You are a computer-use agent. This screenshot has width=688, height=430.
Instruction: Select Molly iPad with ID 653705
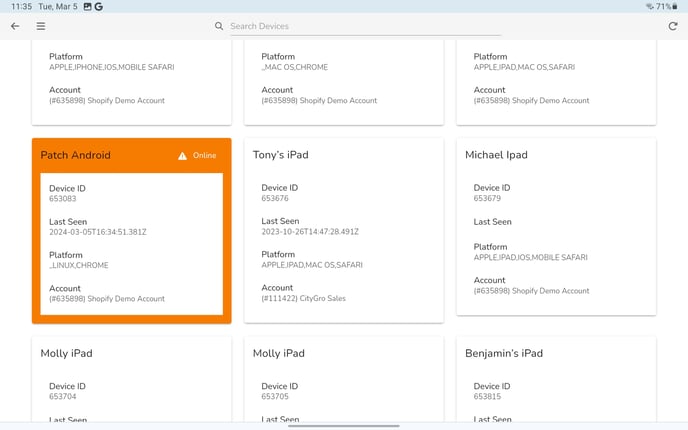tap(279, 353)
